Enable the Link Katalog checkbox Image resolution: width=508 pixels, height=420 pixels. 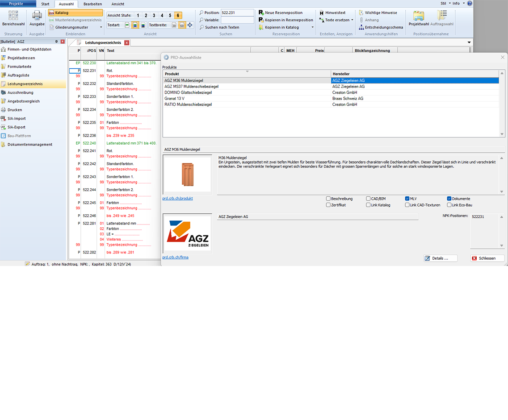click(368, 205)
